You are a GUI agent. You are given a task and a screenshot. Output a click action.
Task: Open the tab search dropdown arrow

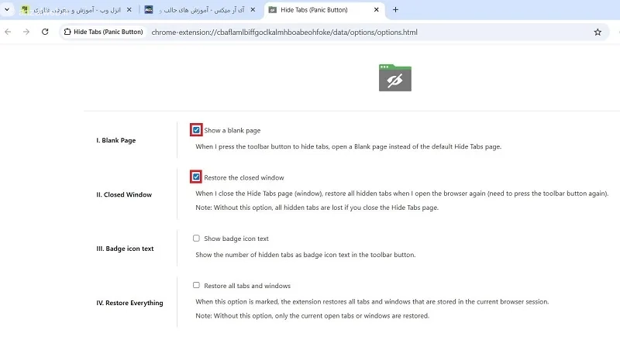coord(7,9)
